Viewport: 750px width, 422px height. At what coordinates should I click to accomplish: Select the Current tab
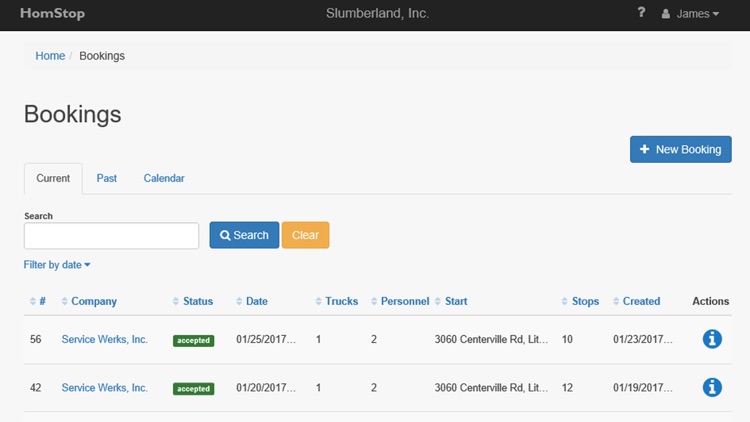[53, 178]
